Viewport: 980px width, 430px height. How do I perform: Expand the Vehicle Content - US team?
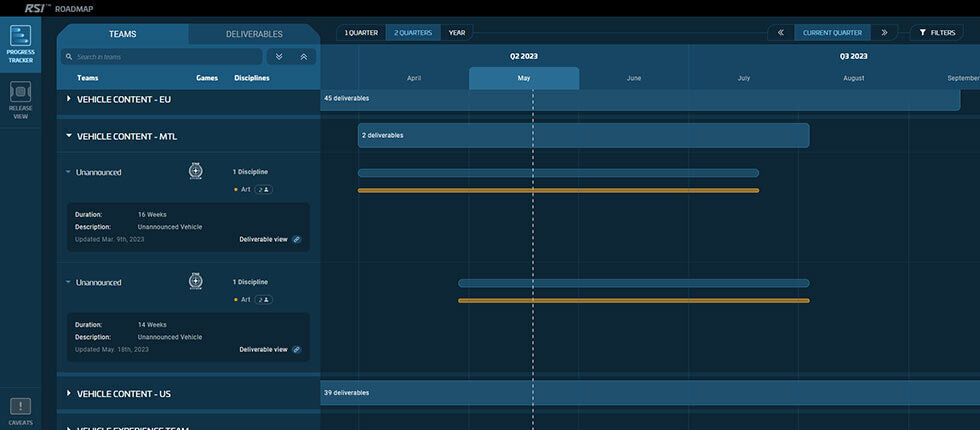tap(69, 393)
